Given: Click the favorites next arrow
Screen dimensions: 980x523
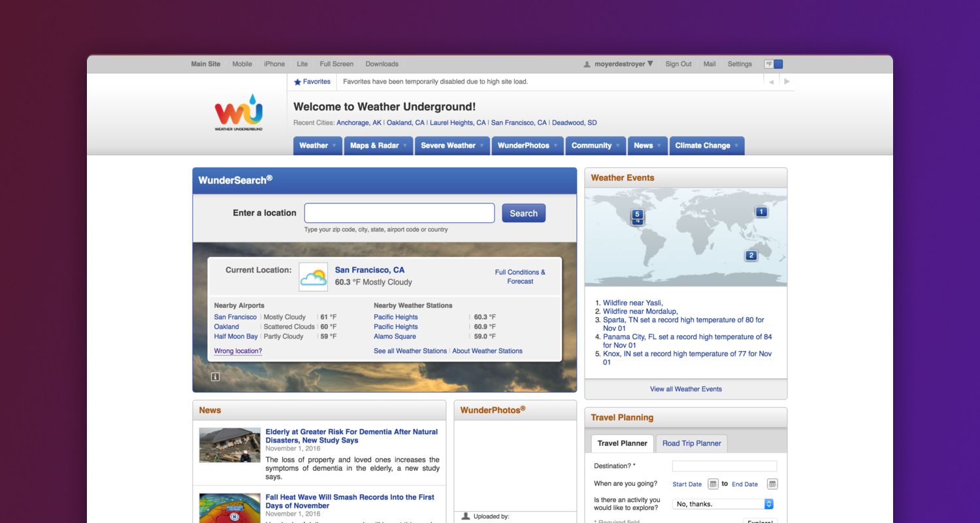Looking at the screenshot, I should click(x=787, y=82).
